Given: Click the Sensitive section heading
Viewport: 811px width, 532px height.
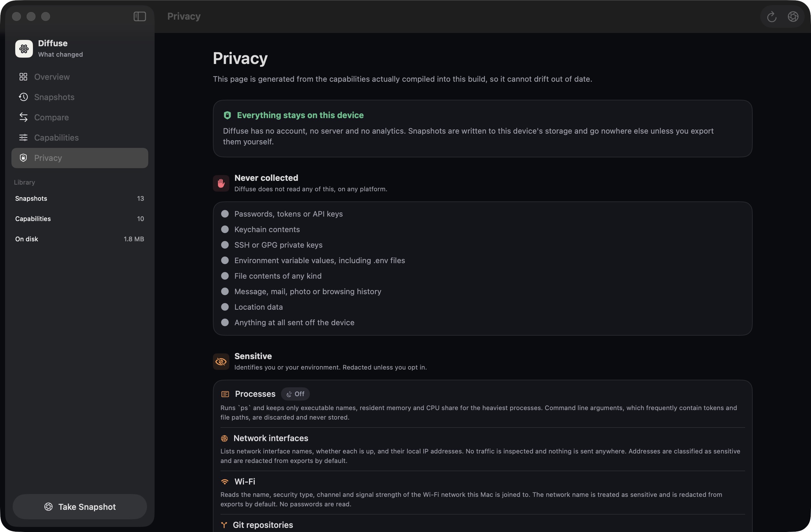Looking at the screenshot, I should pyautogui.click(x=253, y=356).
